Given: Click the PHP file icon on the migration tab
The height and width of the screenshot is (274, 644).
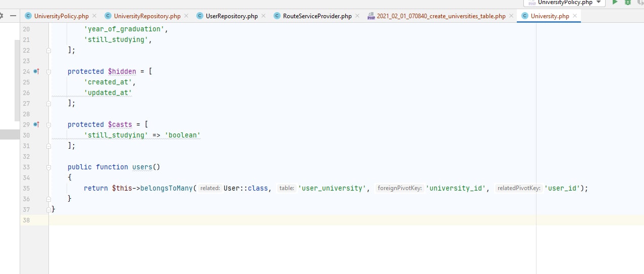Looking at the screenshot, I should tap(371, 16).
